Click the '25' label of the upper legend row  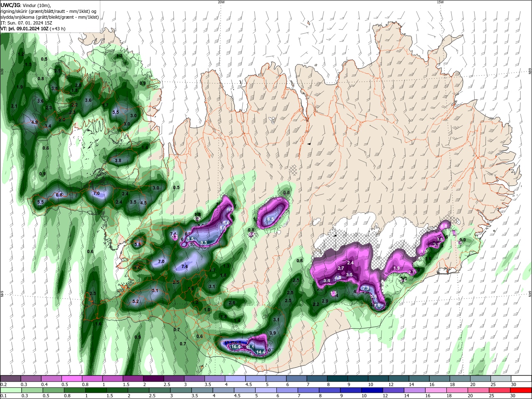pos(493,384)
